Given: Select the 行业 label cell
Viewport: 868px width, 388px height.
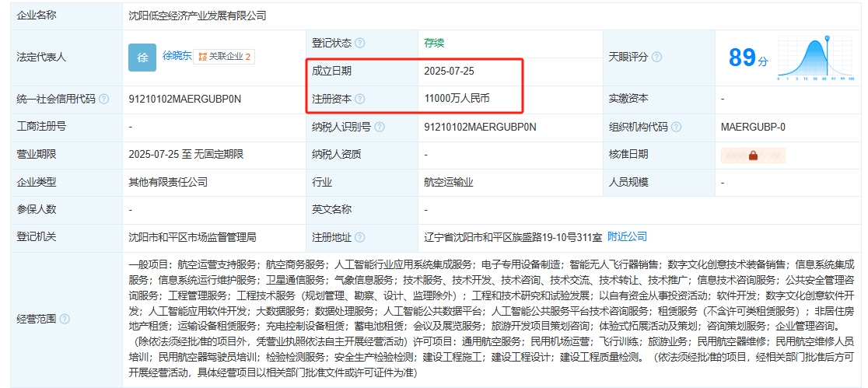Looking at the screenshot, I should (x=362, y=182).
